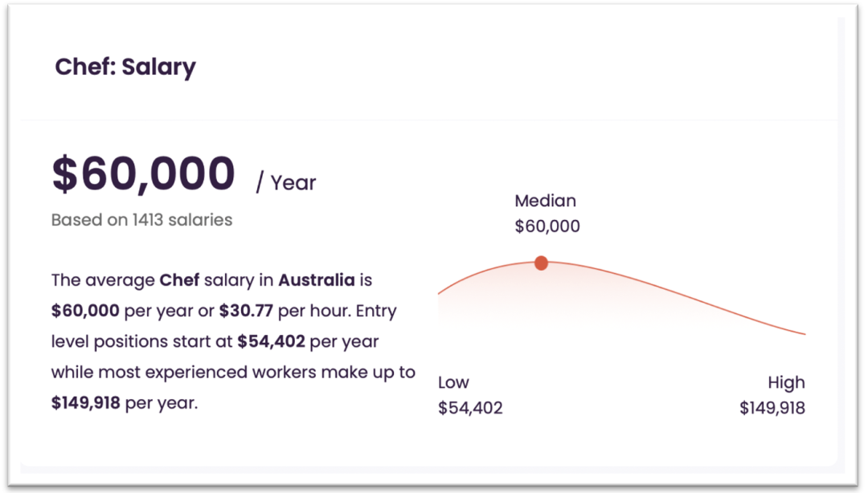Viewport: 868px width, 493px height.
Task: Select the Chef: Salary heading
Action: [125, 67]
